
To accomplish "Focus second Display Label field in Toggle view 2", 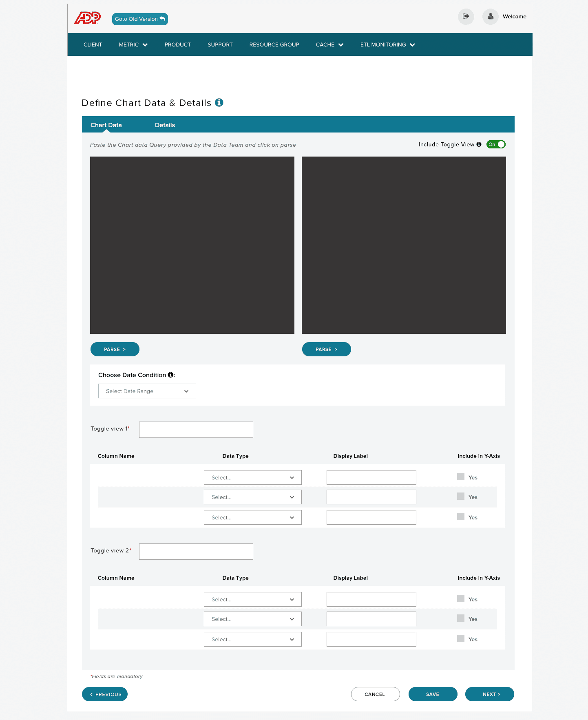I will point(371,619).
